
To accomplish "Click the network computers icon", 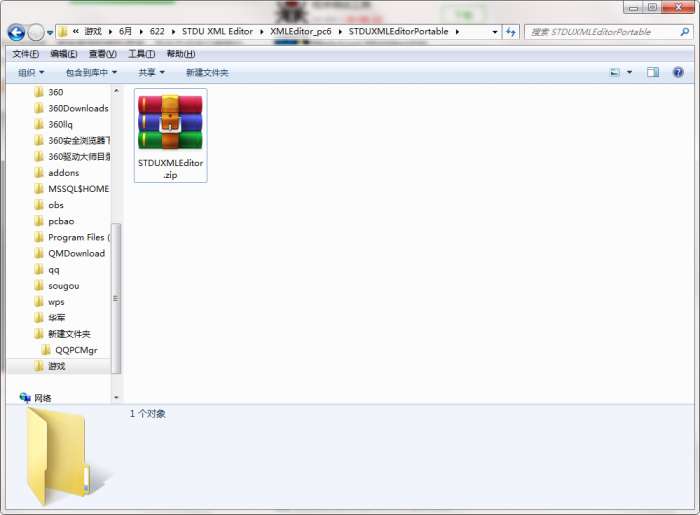I will [x=25, y=397].
